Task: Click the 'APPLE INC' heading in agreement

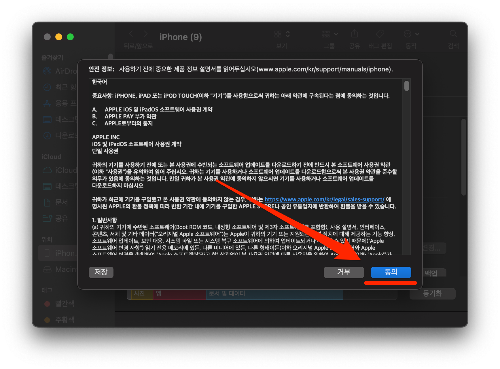Action: tap(106, 137)
